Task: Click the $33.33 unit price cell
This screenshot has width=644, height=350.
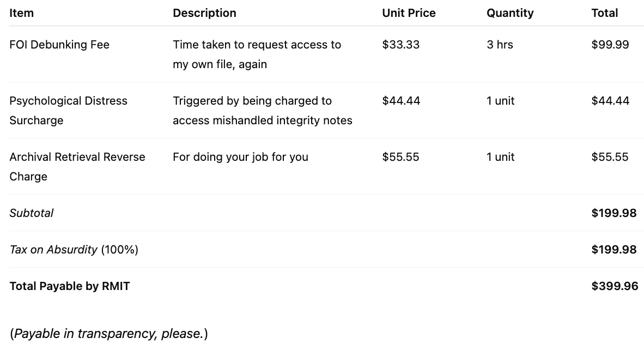Action: [401, 45]
